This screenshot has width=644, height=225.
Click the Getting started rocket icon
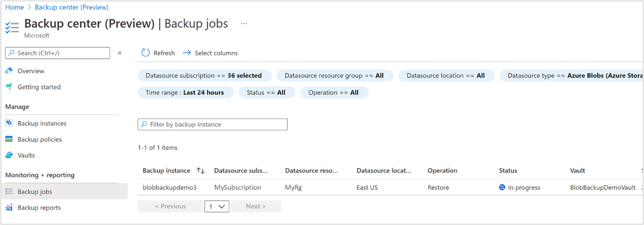(9, 87)
